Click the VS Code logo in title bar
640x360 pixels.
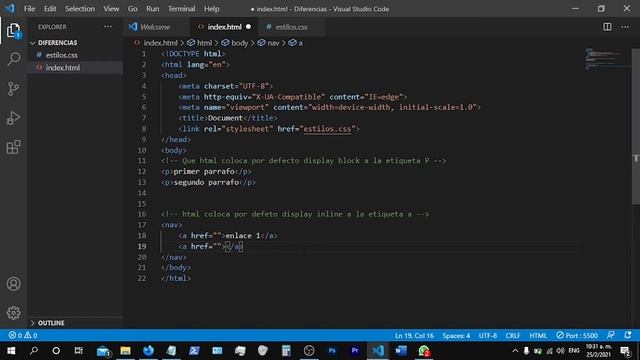pyautogui.click(x=10, y=8)
